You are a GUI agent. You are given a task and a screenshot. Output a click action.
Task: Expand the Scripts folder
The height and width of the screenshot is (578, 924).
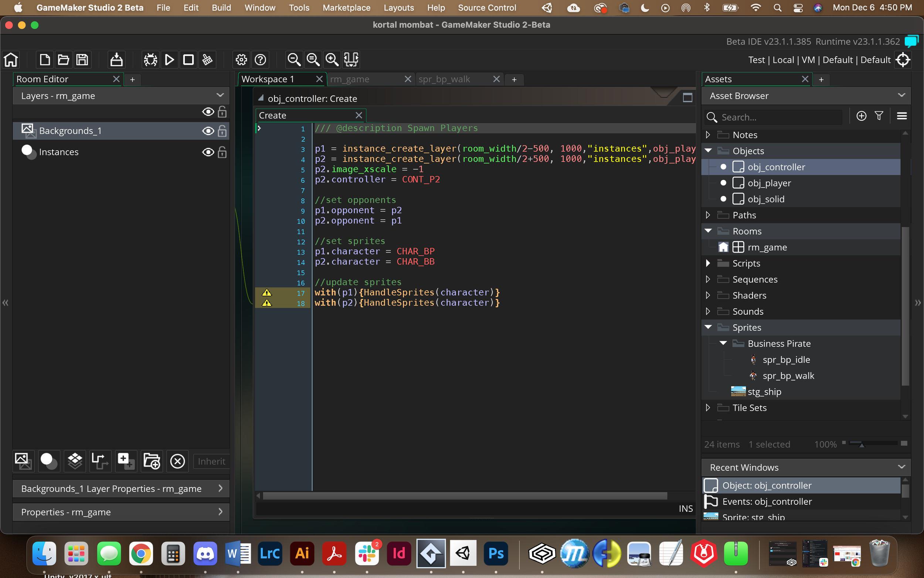point(708,263)
